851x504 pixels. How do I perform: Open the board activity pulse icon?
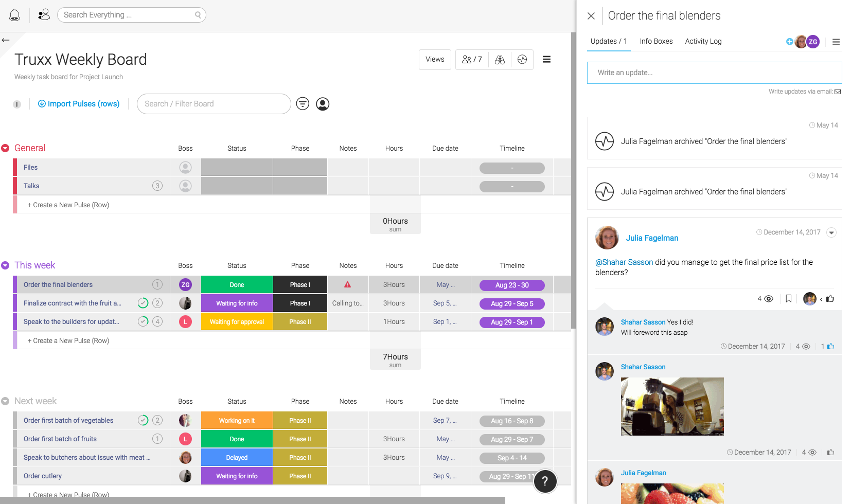click(x=522, y=60)
